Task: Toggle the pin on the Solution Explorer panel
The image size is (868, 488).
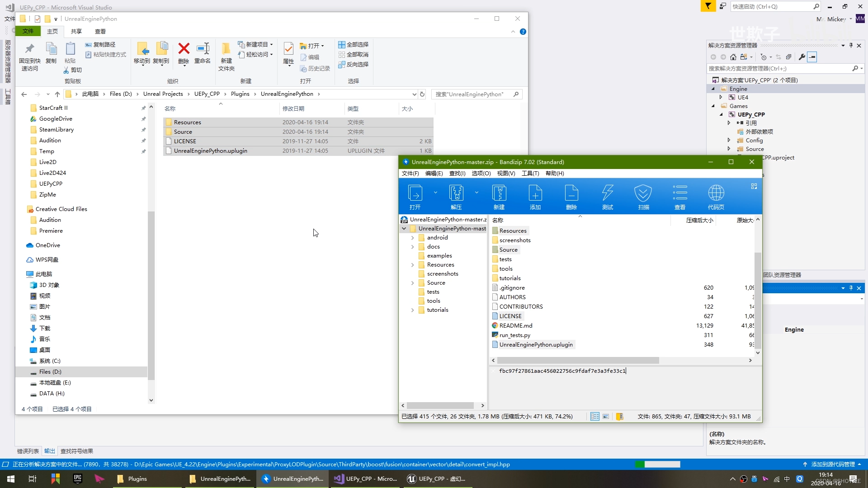Action: [x=851, y=45]
